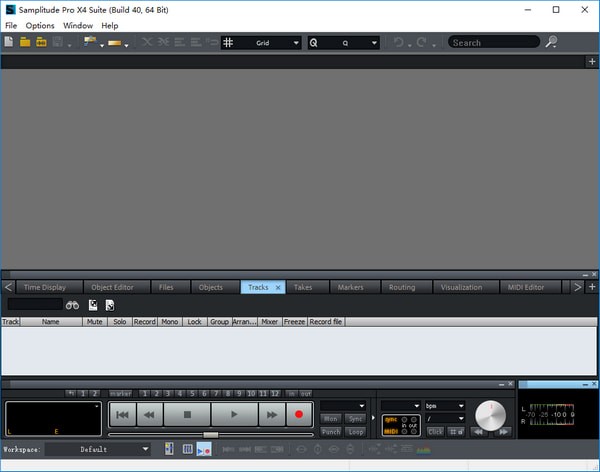Toggle Loop playback mode

pyautogui.click(x=355, y=432)
